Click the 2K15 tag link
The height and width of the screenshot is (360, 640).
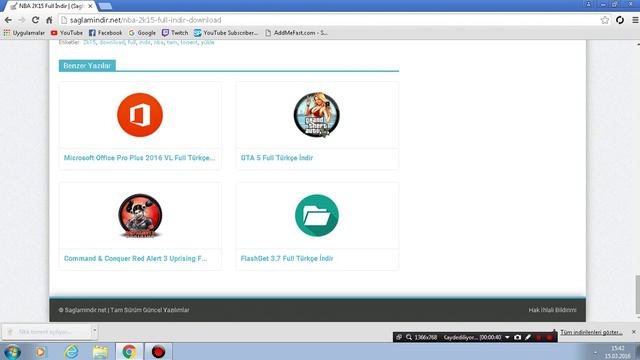(x=89, y=42)
